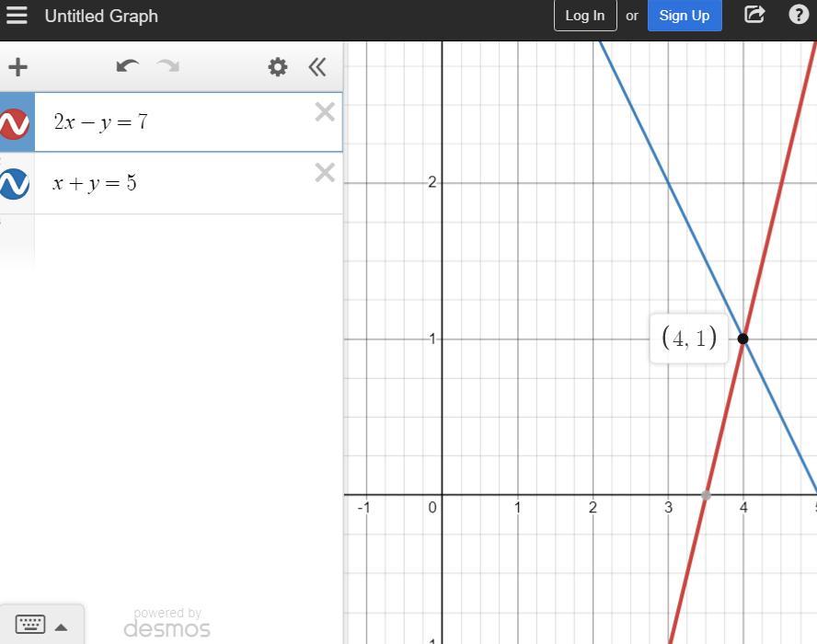The height and width of the screenshot is (644, 817).
Task: Open the hamburger menu
Action: [17, 15]
